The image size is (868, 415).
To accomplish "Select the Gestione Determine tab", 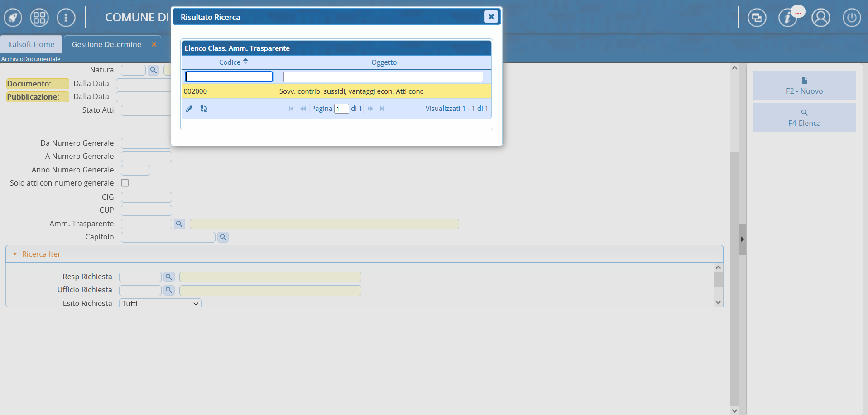I will pyautogui.click(x=106, y=44).
